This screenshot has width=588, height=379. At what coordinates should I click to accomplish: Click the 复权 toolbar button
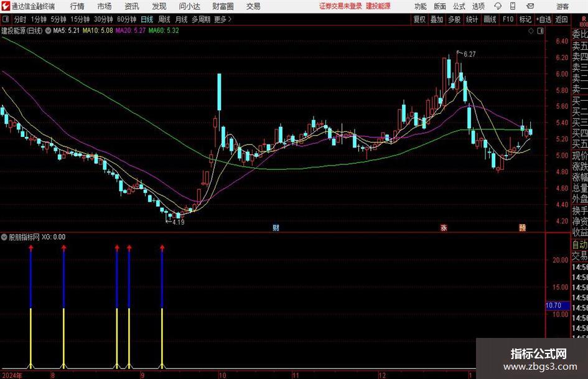[x=419, y=19]
